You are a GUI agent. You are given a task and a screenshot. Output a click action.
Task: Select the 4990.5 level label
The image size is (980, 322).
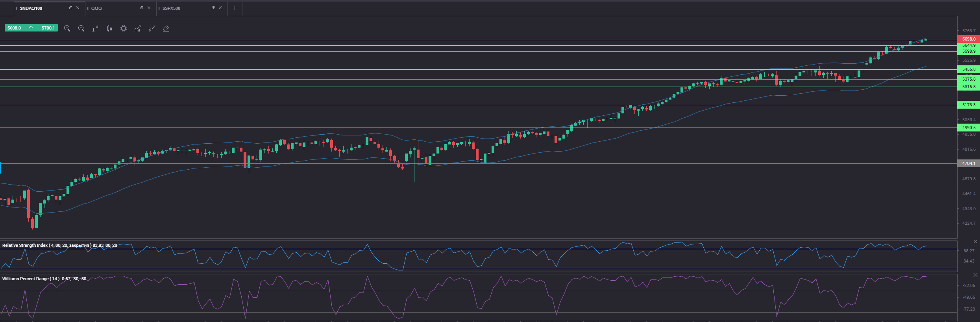[x=969, y=128]
